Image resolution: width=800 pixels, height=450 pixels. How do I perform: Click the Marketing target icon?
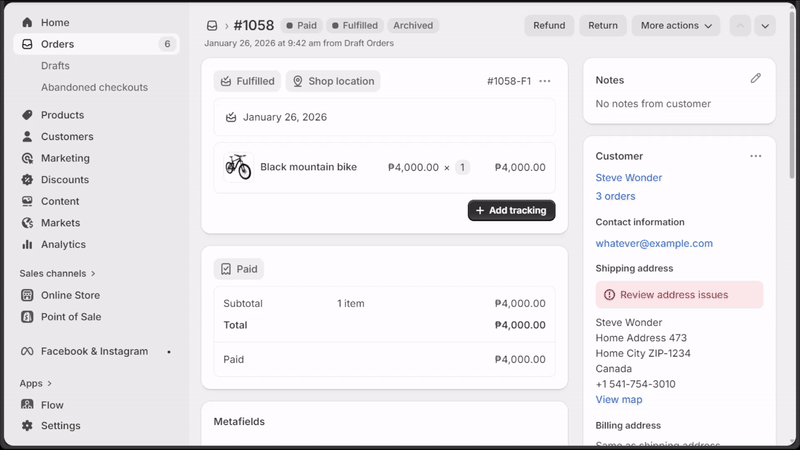(27, 158)
